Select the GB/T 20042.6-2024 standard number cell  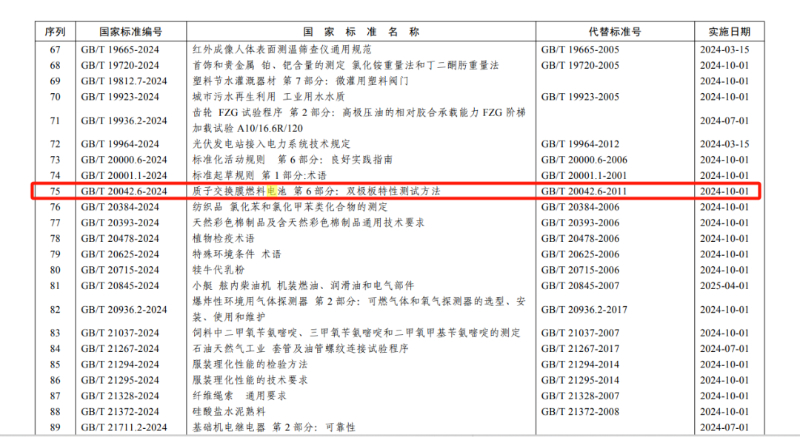point(124,190)
